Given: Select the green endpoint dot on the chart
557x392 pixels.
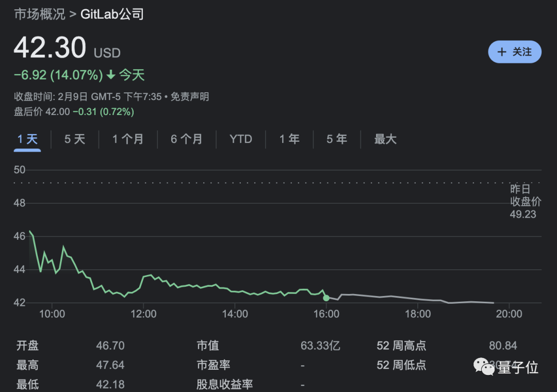Looking at the screenshot, I should (326, 298).
